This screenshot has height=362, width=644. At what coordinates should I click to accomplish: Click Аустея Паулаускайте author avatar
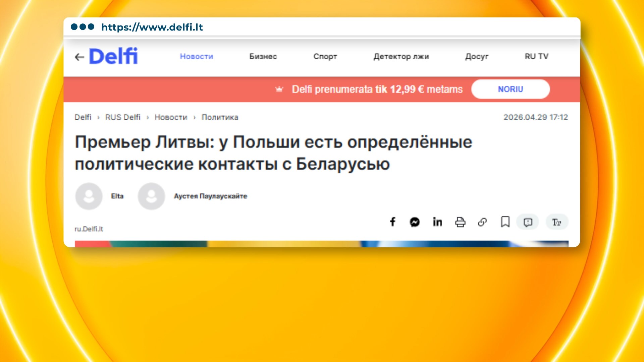point(151,196)
